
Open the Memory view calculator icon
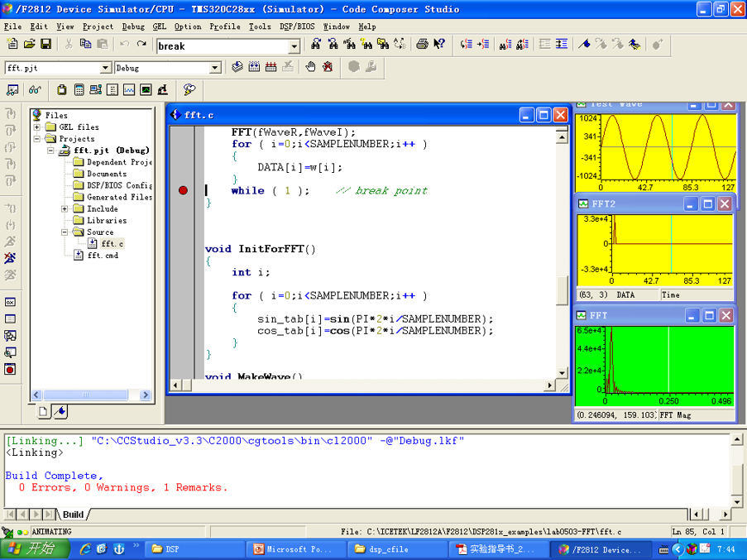(x=79, y=89)
